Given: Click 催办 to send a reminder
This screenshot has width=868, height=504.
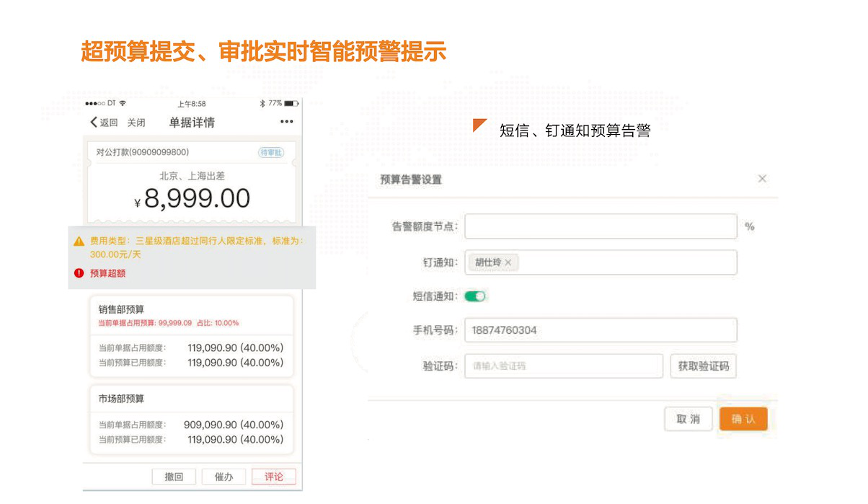Looking at the screenshot, I should click(223, 477).
